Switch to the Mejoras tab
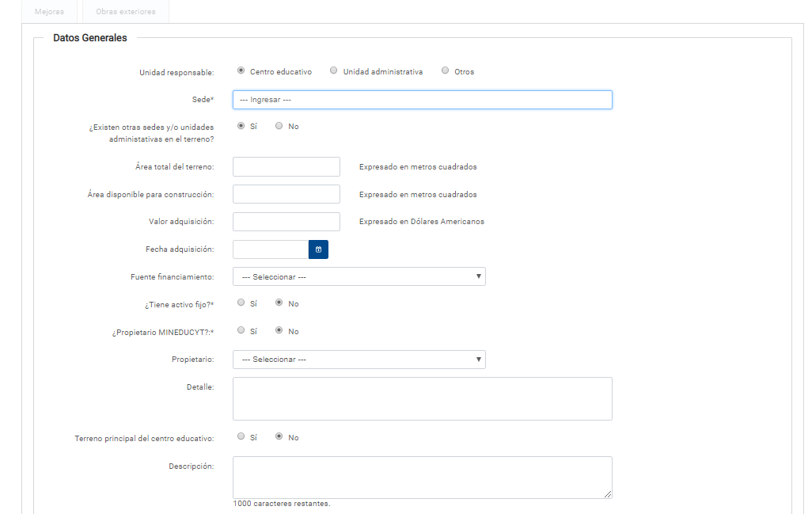This screenshot has height=514, width=812. tap(50, 12)
